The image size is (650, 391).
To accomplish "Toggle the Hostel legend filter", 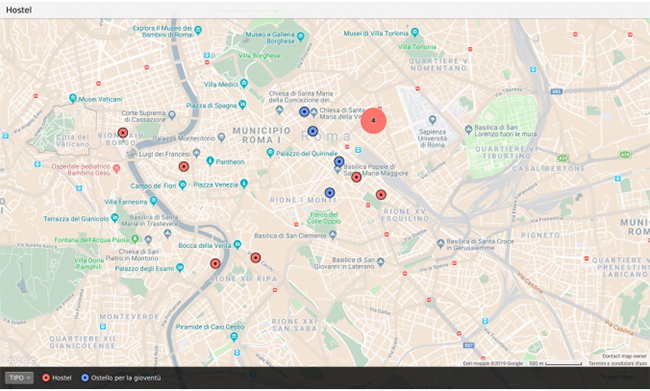I will (57, 378).
